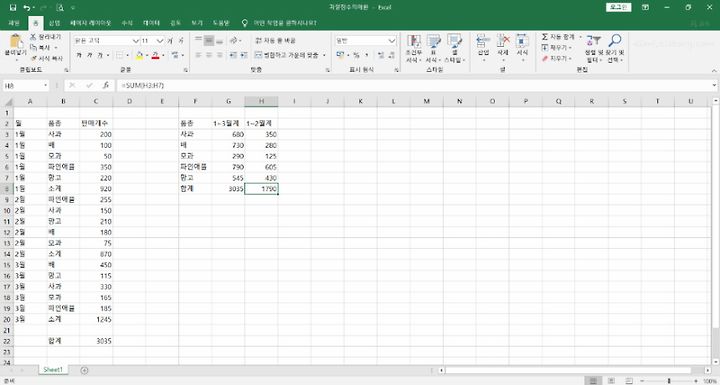Toggle bold formatting (가)

pos(79,55)
